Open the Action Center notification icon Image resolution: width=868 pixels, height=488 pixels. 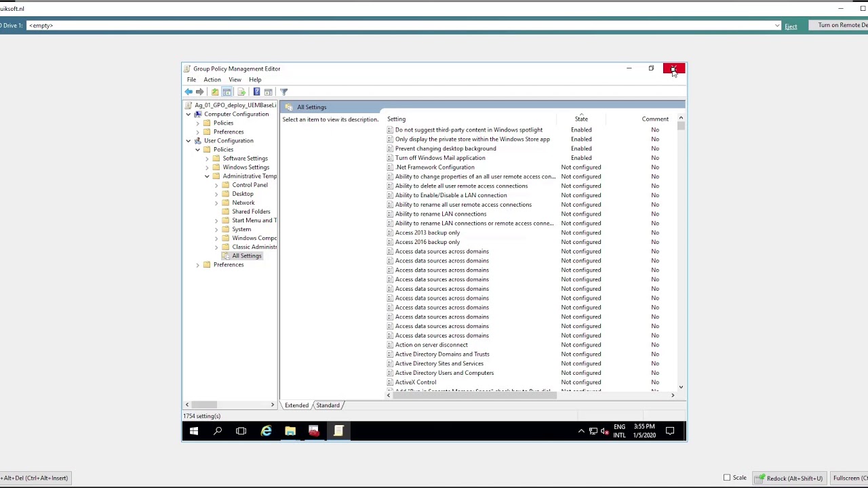coord(670,431)
